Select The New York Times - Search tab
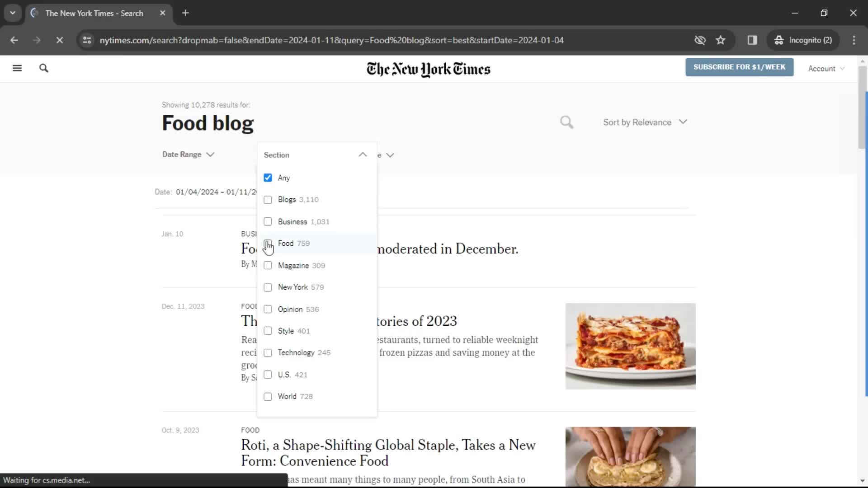 [x=99, y=13]
